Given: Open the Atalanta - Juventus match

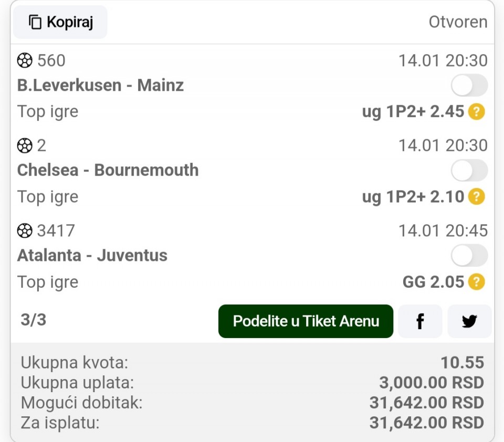Looking at the screenshot, I should pos(92,256).
